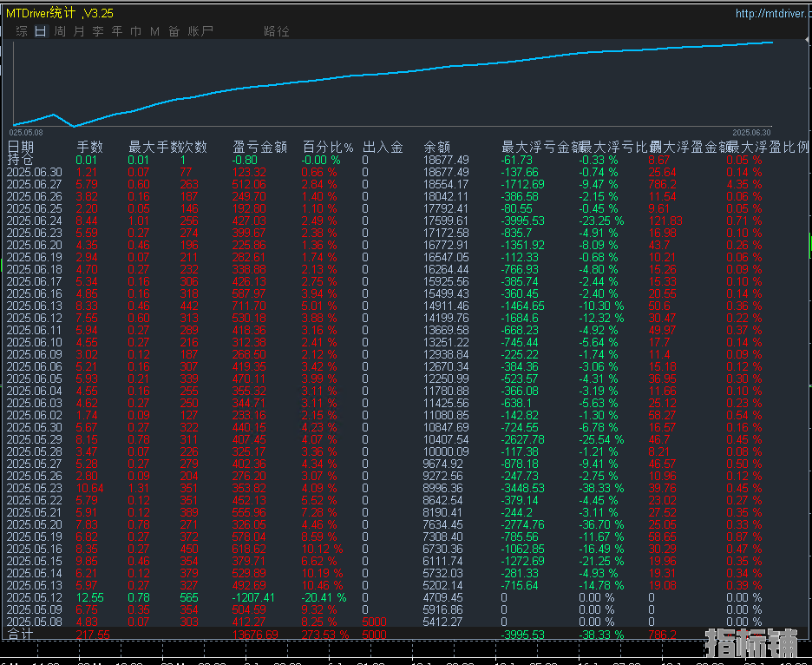812x665 pixels.
Task: Click the 4.35 % cell on 2025.06.27
Action: pyautogui.click(x=744, y=184)
